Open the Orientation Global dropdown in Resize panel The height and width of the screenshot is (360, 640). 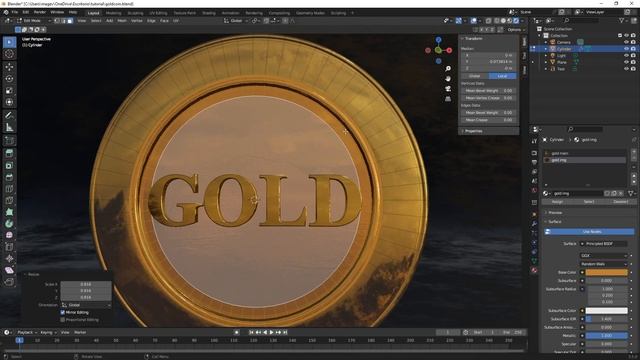pos(86,305)
